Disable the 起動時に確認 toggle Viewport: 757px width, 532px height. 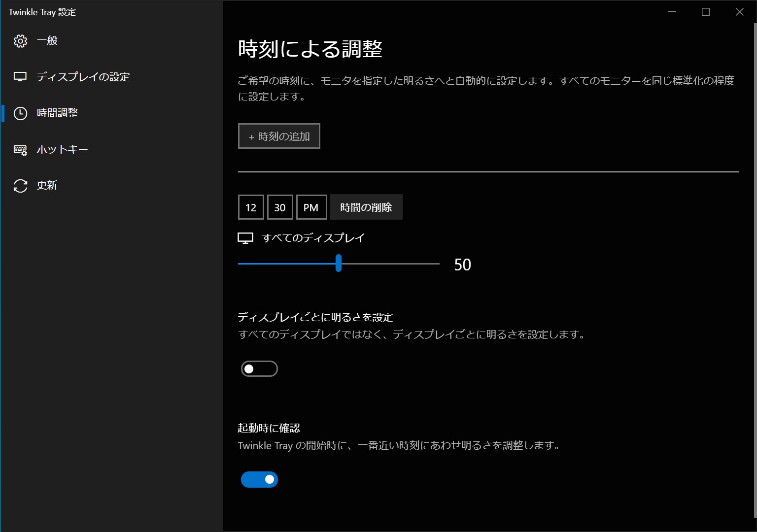coord(259,479)
